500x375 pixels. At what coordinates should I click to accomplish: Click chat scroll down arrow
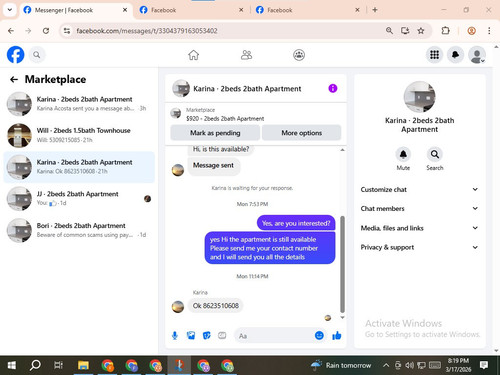pyautogui.click(x=342, y=318)
